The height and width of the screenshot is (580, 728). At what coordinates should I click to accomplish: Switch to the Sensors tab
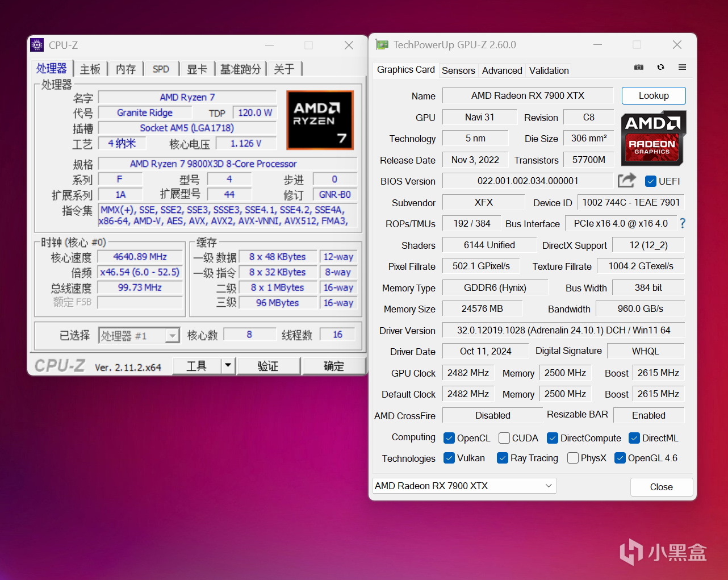tap(458, 70)
